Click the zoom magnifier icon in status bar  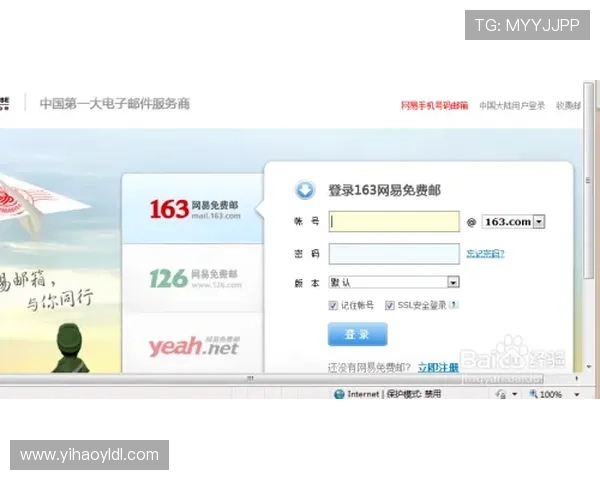(533, 393)
